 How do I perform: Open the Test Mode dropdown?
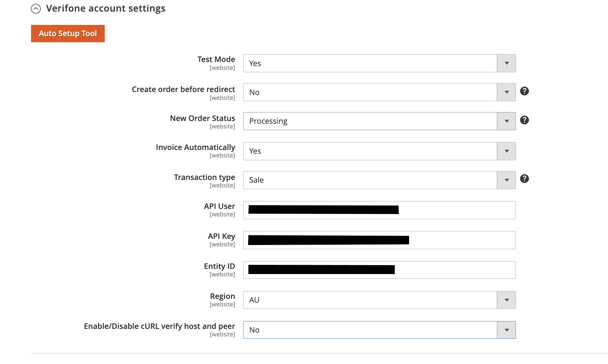379,63
